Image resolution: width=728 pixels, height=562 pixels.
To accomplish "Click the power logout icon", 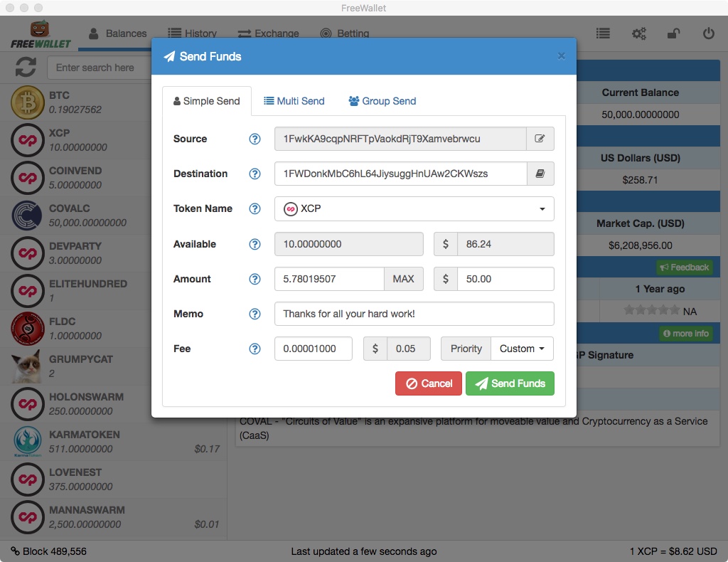I will [x=708, y=33].
